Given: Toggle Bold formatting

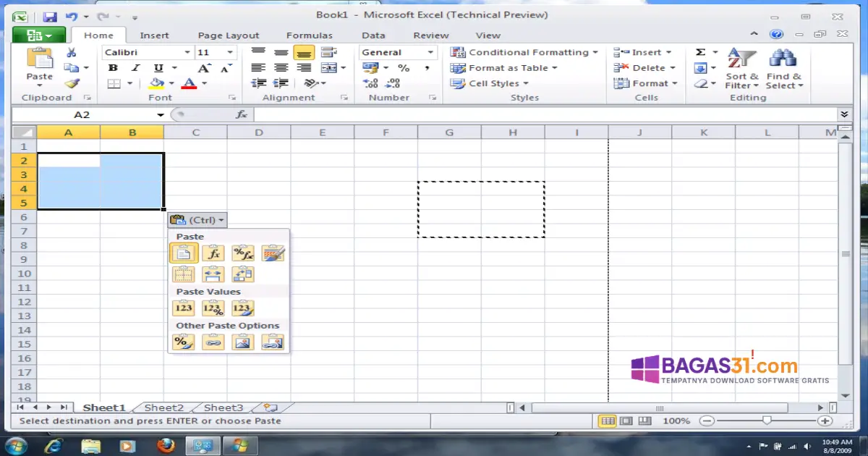Looking at the screenshot, I should [113, 68].
